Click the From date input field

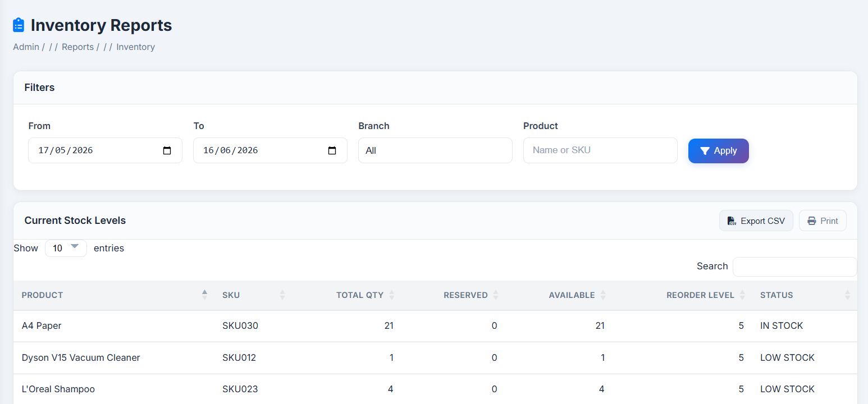pyautogui.click(x=105, y=150)
